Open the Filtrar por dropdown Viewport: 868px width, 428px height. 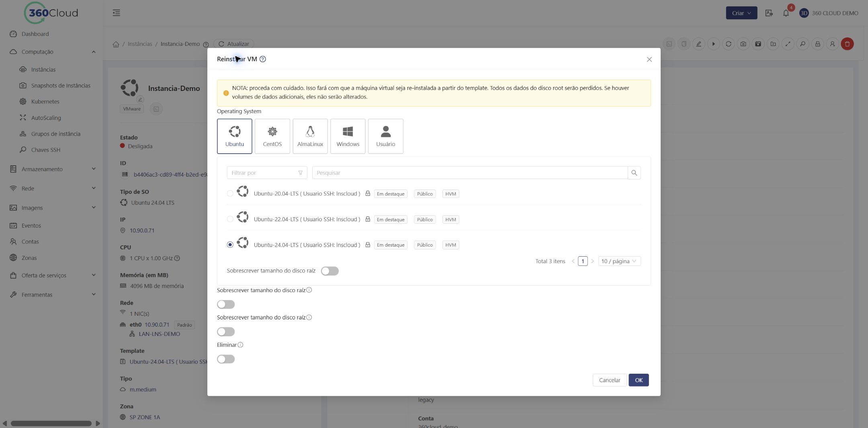(x=267, y=173)
